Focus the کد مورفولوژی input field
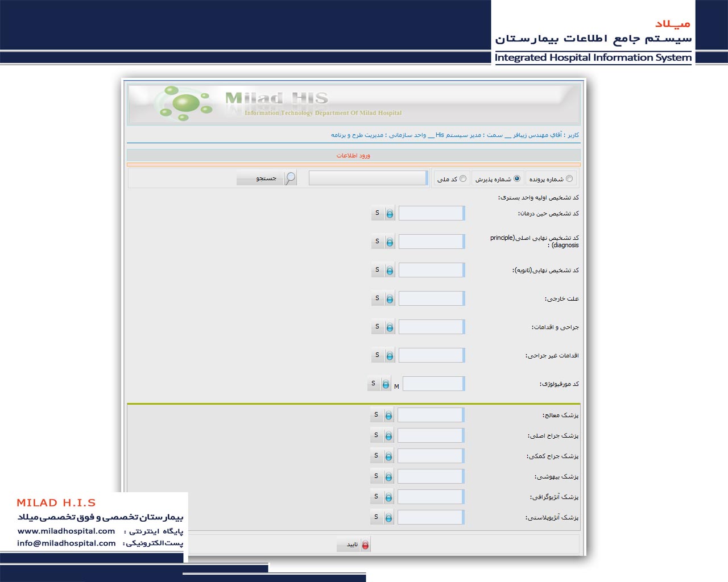728x582 pixels. (x=434, y=384)
